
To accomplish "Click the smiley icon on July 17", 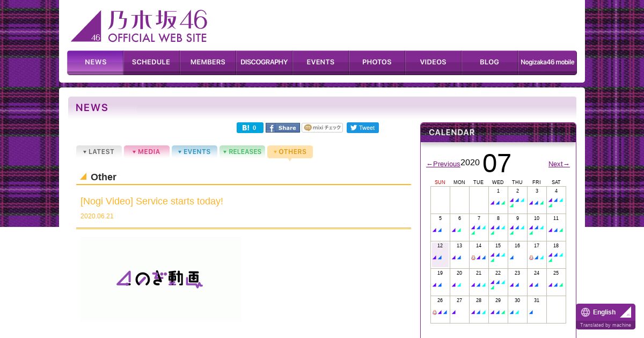I will click(531, 258).
